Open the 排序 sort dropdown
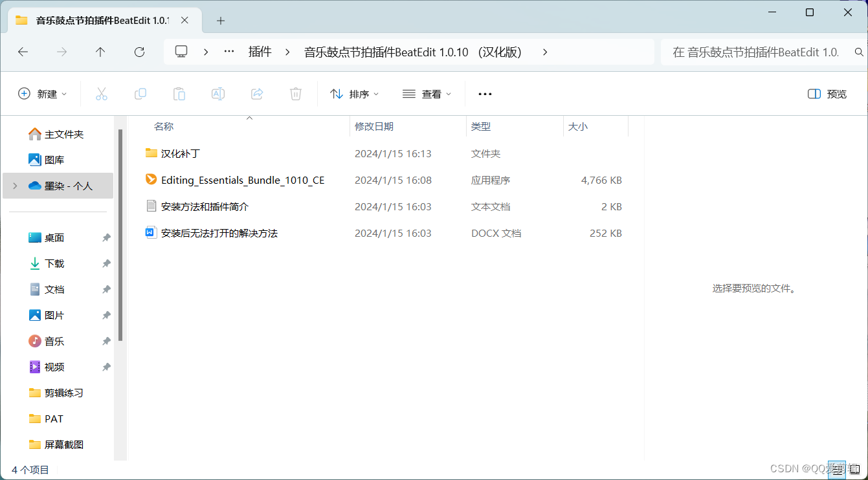The width and height of the screenshot is (868, 480). click(x=354, y=94)
